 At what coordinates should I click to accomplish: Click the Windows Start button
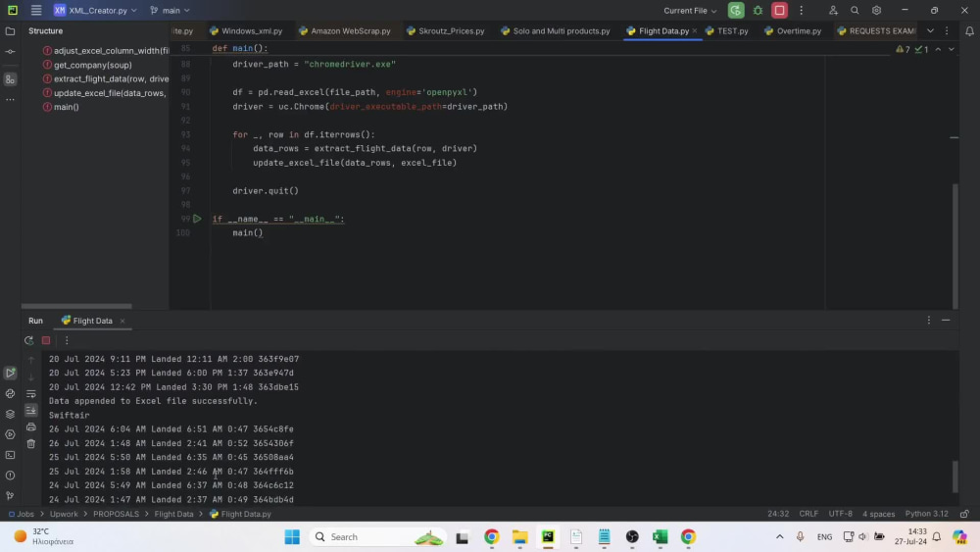pos(292,537)
